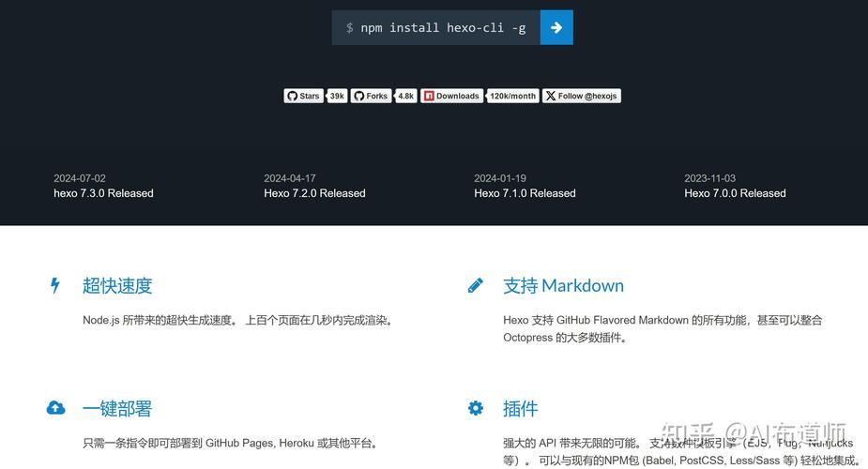Open the GitHub Forks badge

coord(371,96)
